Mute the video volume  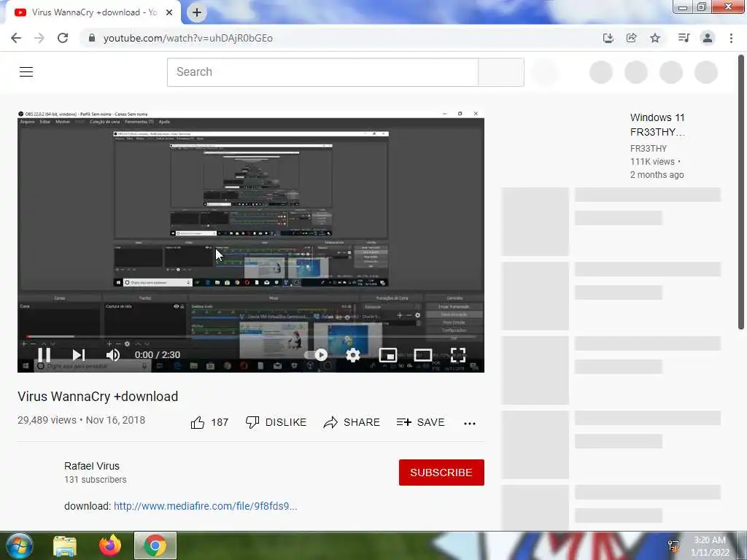113,355
